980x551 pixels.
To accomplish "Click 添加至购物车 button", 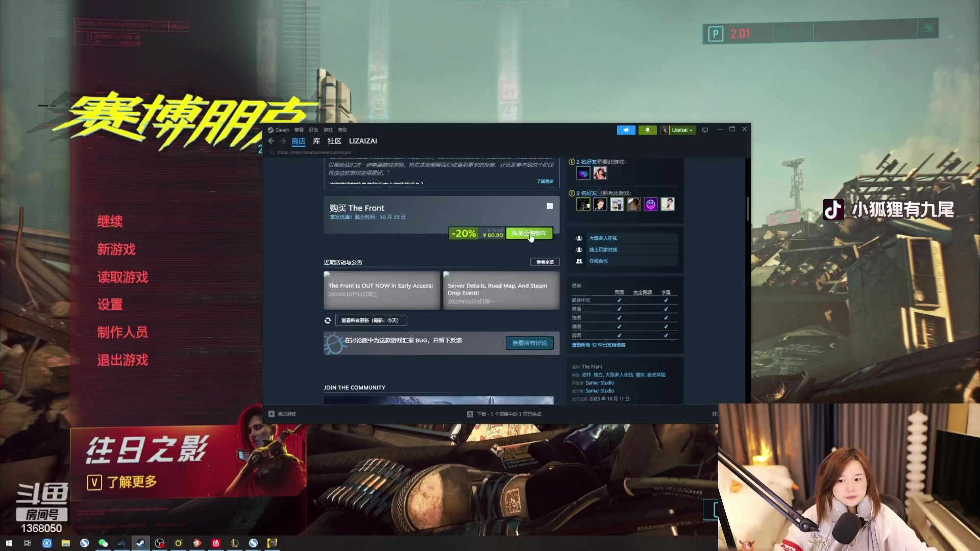I will 529,233.
